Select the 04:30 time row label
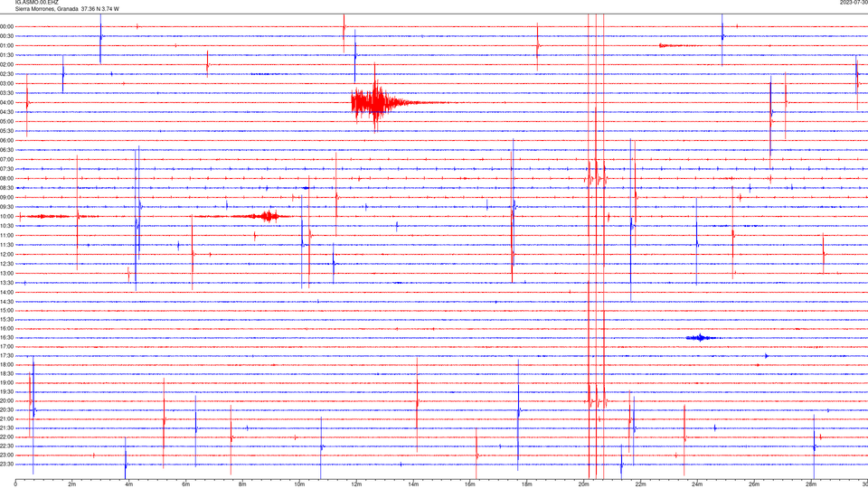This screenshot has width=868, height=488. click(x=7, y=112)
